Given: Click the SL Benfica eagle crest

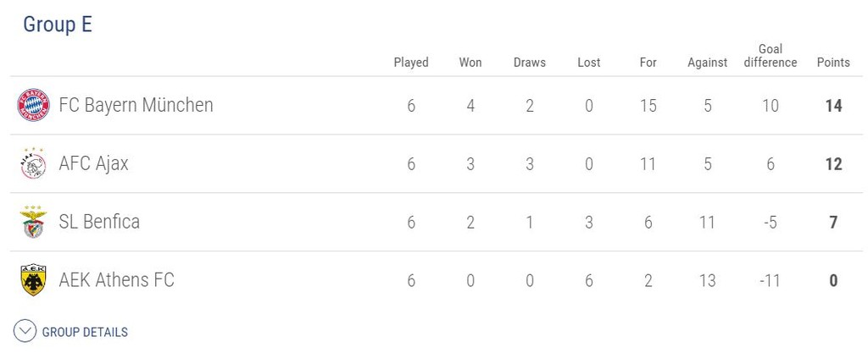Looking at the screenshot, I should (33, 222).
